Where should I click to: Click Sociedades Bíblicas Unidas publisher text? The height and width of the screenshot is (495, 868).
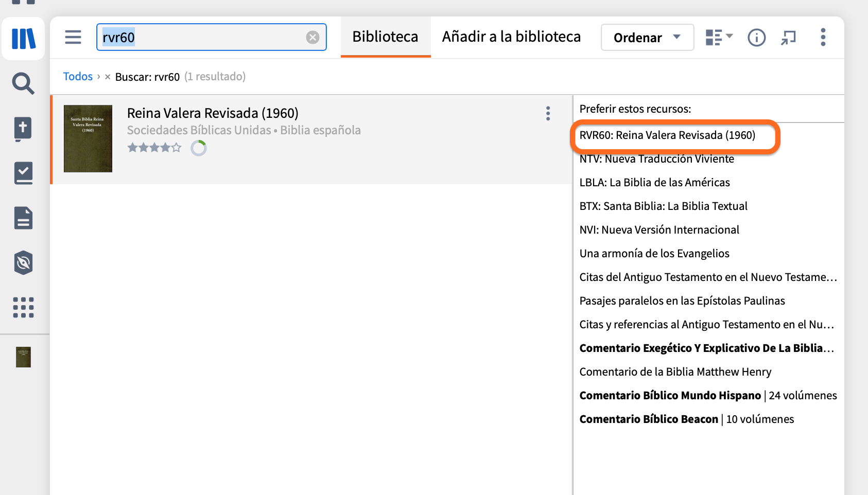point(199,130)
